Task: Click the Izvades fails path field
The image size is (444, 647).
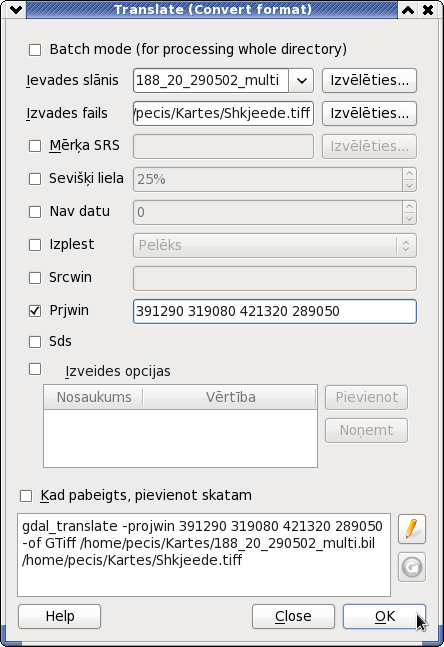Action: point(223,113)
